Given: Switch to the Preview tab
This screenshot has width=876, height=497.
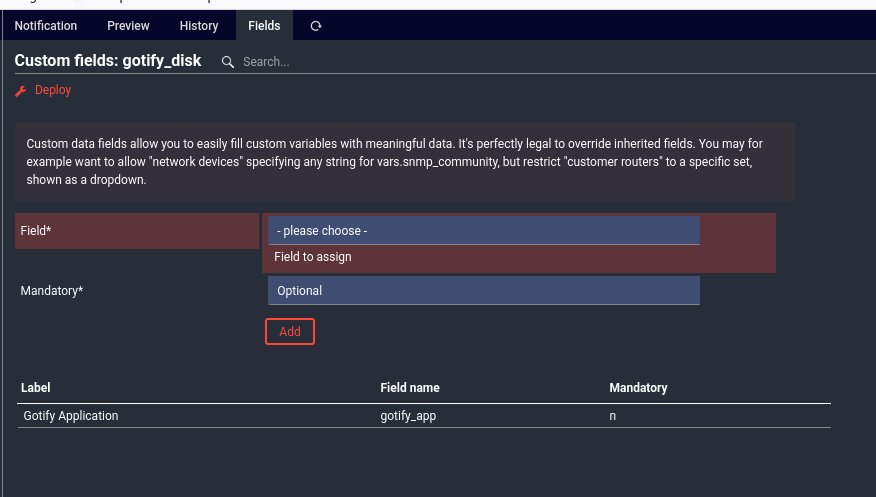Looking at the screenshot, I should [128, 26].
